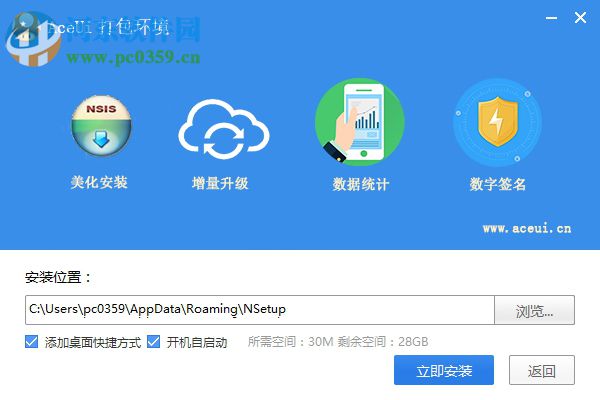Click the 美化安装 label
The image size is (600, 400).
coord(99,183)
